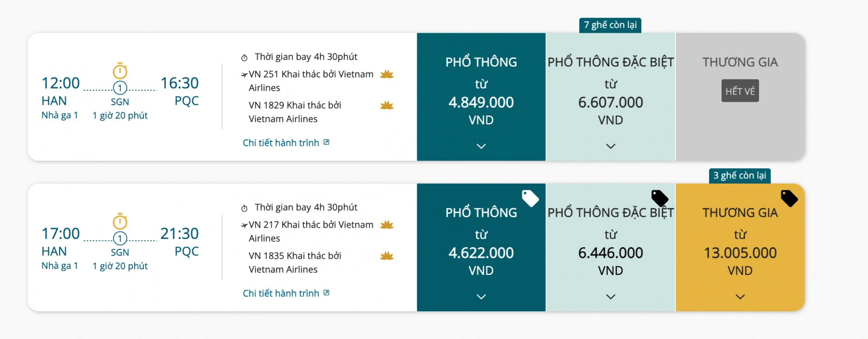
Task: Click the lotus logo next to VN 217
Action: [x=387, y=225]
